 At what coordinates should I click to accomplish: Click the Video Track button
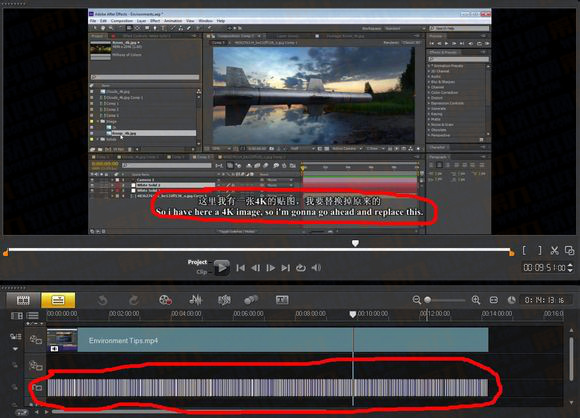pyautogui.click(x=36, y=340)
